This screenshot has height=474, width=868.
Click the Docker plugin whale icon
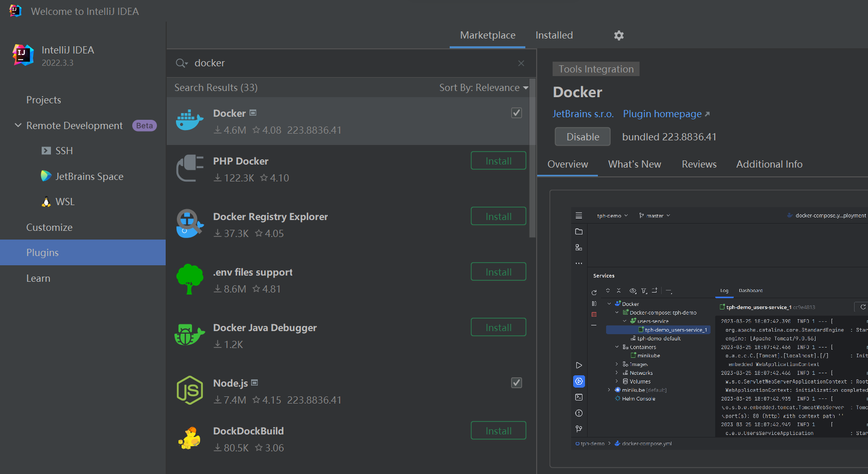click(x=189, y=120)
